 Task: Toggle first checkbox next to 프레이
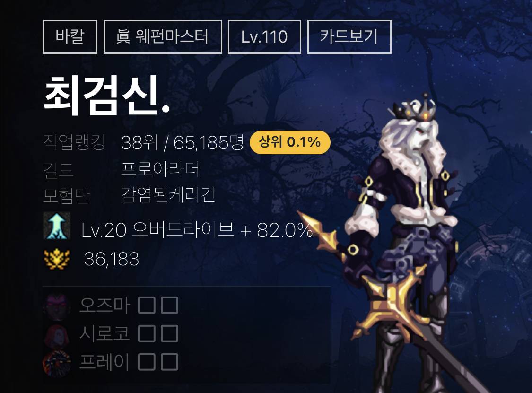147,362
